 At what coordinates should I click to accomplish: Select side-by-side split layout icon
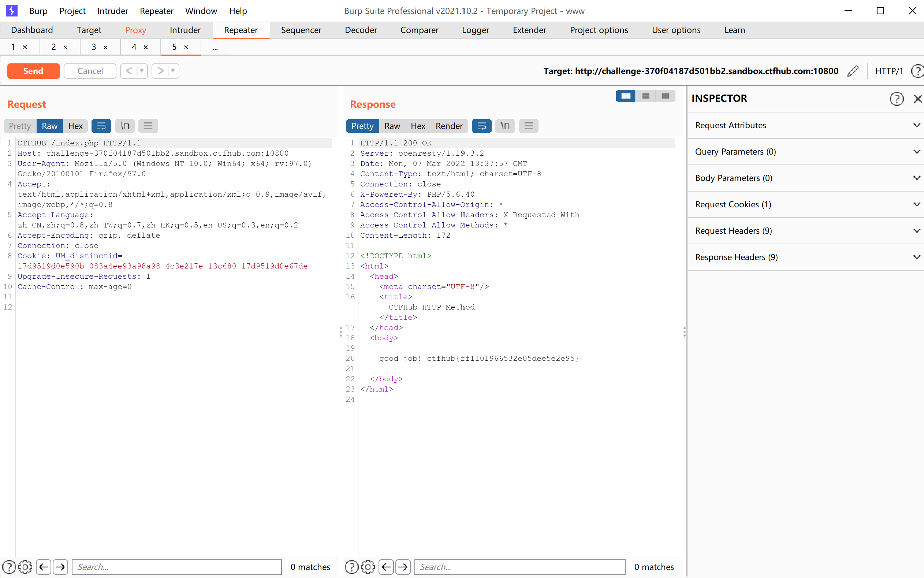coord(626,96)
